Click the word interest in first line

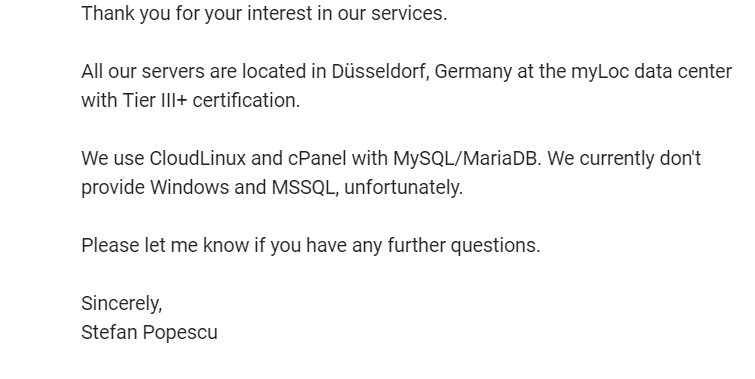[280, 13]
